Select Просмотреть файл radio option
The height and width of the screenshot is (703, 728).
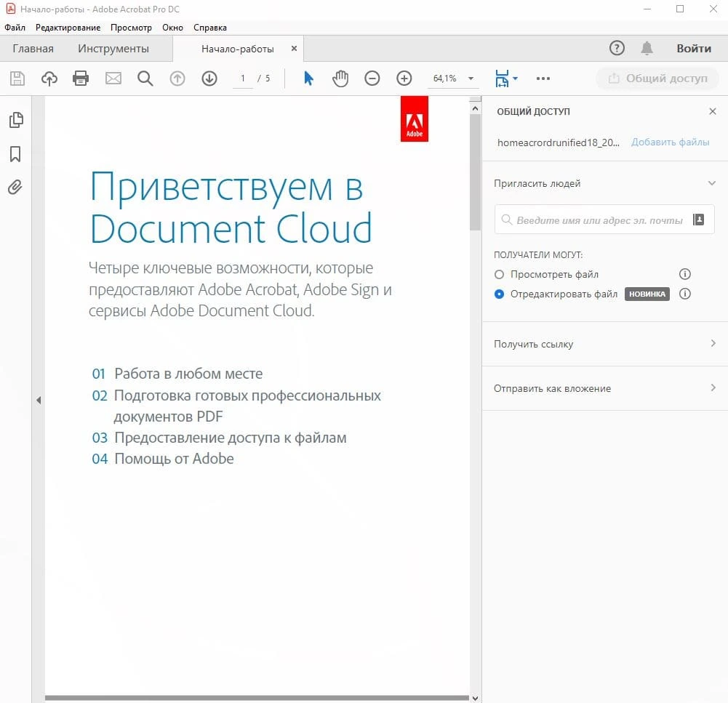(x=499, y=275)
